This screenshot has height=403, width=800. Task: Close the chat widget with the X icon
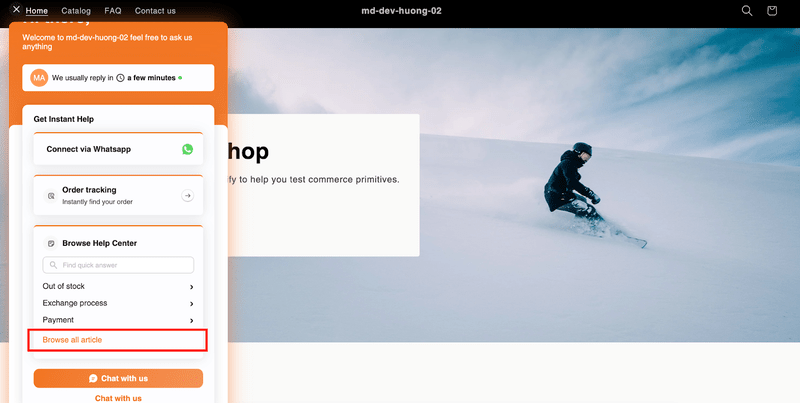16,9
